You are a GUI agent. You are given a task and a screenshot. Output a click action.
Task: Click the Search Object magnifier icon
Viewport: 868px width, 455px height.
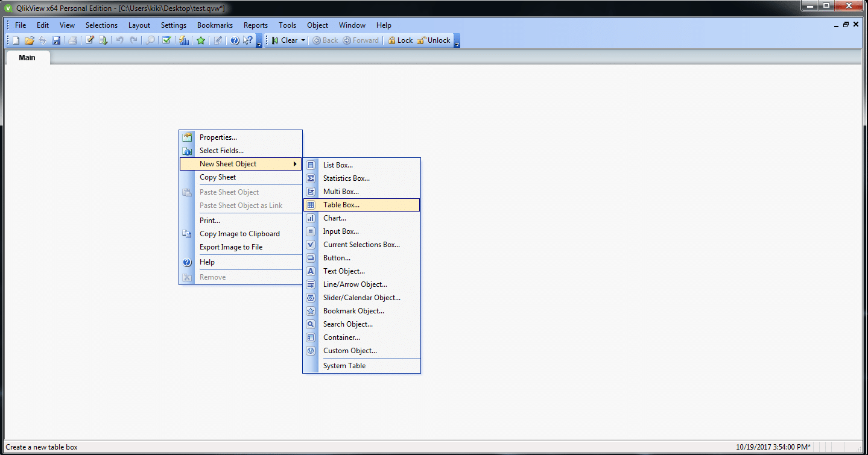coord(311,324)
